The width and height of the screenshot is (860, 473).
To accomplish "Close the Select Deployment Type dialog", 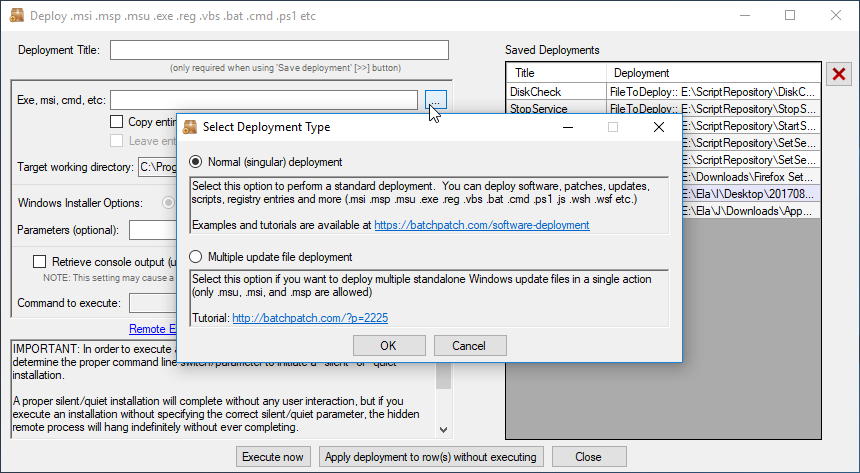I will [659, 127].
